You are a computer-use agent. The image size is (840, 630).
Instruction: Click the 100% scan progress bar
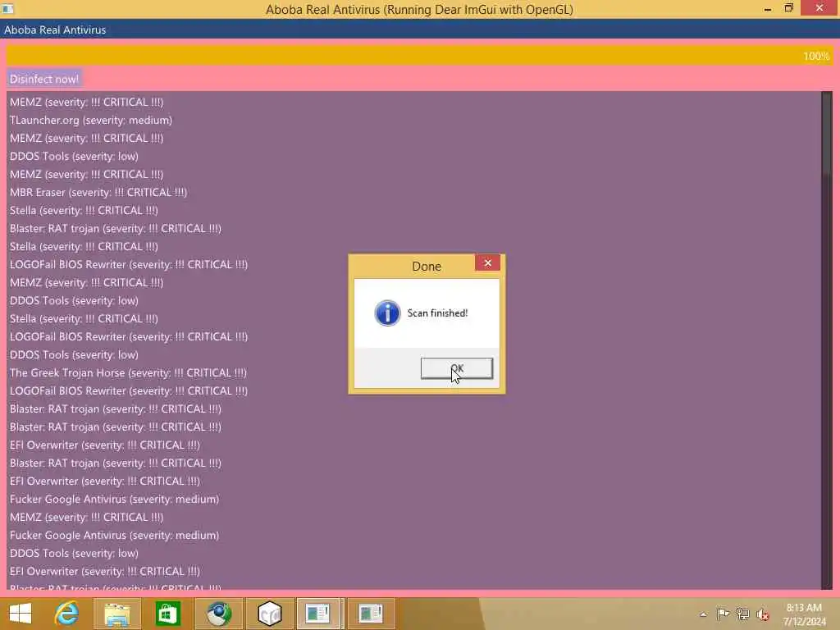419,56
